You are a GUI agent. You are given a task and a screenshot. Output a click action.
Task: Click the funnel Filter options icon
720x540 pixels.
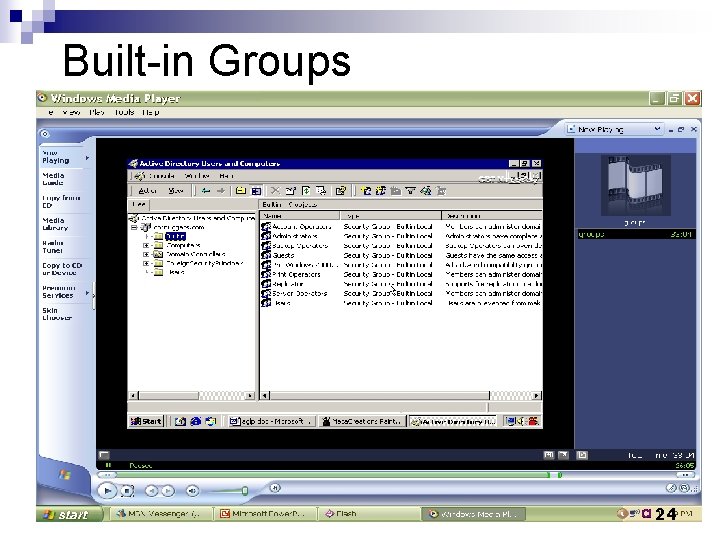pyautogui.click(x=411, y=191)
